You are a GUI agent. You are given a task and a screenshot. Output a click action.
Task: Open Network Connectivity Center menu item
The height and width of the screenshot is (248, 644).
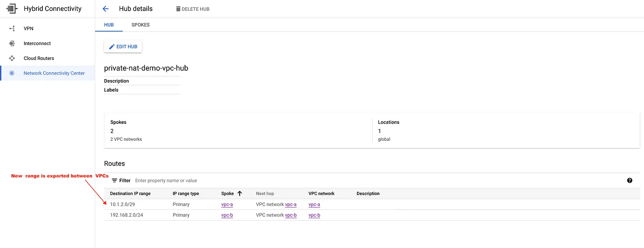click(x=47, y=73)
